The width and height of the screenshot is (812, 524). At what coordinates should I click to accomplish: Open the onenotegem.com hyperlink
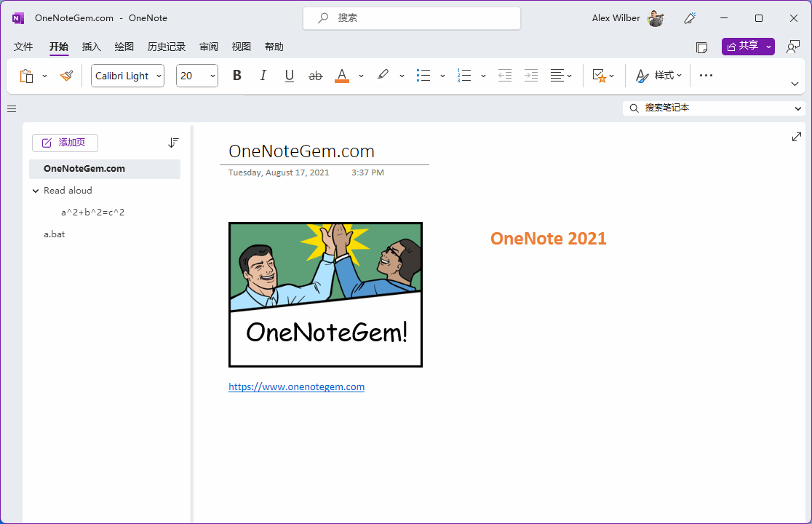296,387
